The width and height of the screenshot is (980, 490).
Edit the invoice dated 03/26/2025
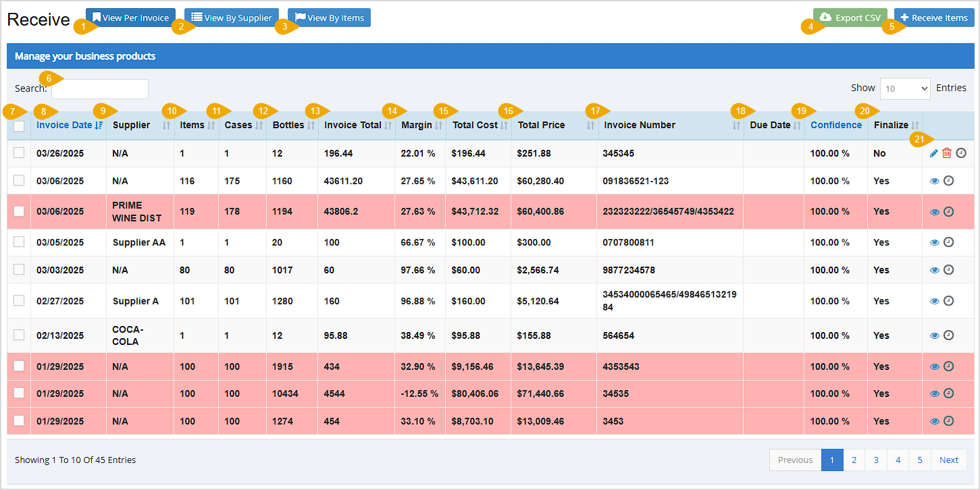tap(935, 153)
